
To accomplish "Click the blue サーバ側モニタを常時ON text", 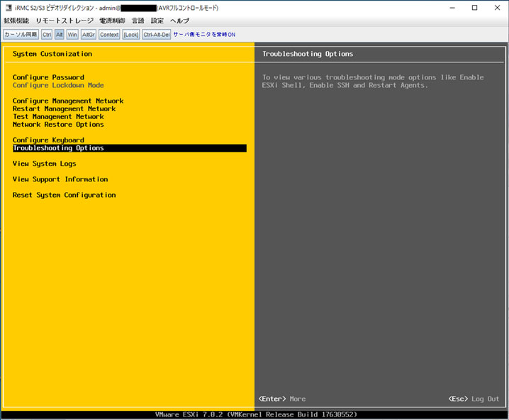I will pyautogui.click(x=204, y=35).
